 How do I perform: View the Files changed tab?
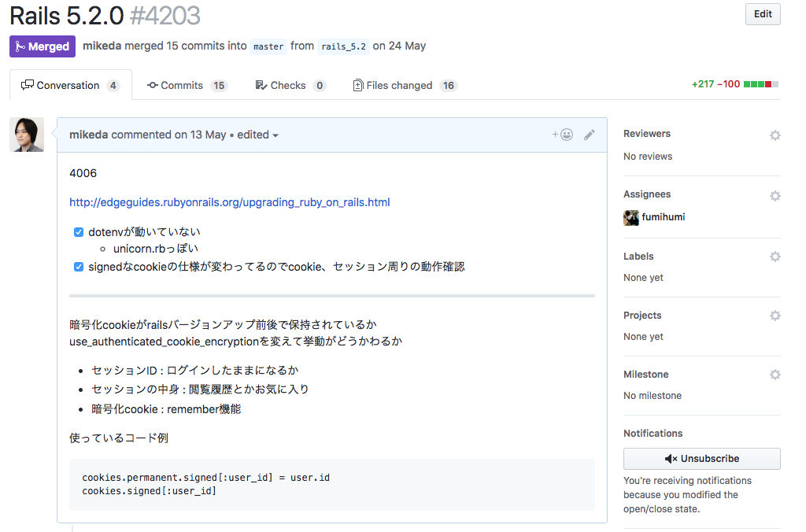[x=405, y=85]
